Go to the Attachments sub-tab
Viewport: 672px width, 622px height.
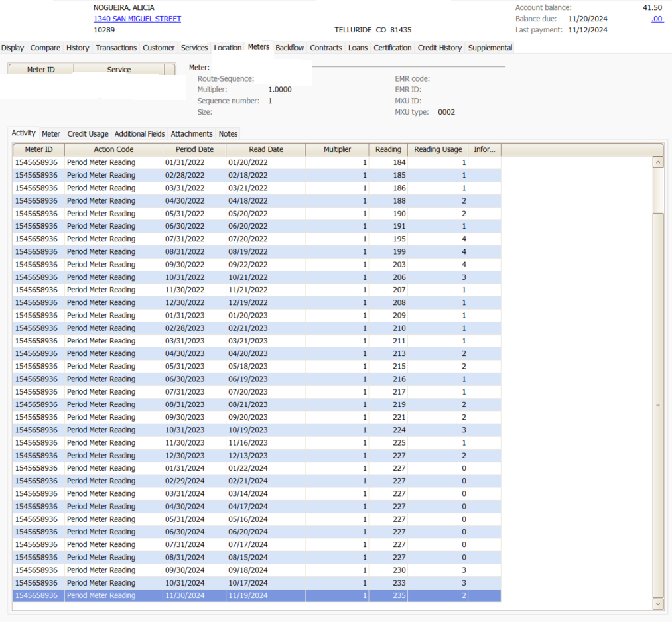click(x=192, y=134)
